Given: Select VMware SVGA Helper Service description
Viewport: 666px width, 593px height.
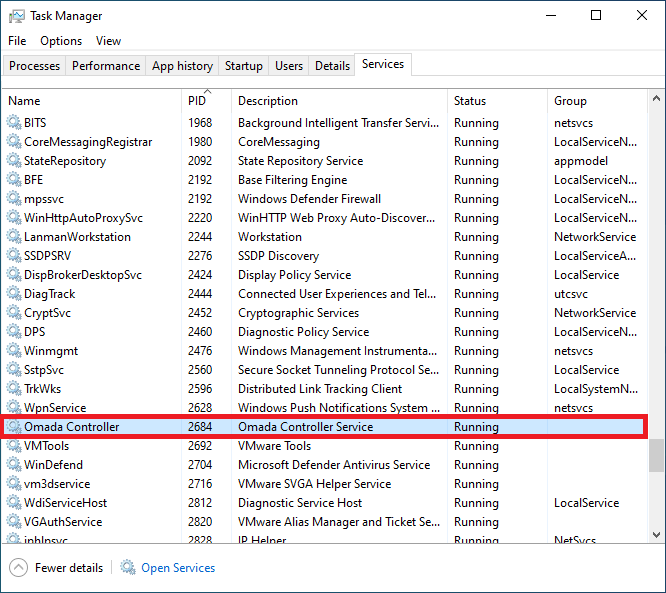Looking at the screenshot, I should (314, 484).
